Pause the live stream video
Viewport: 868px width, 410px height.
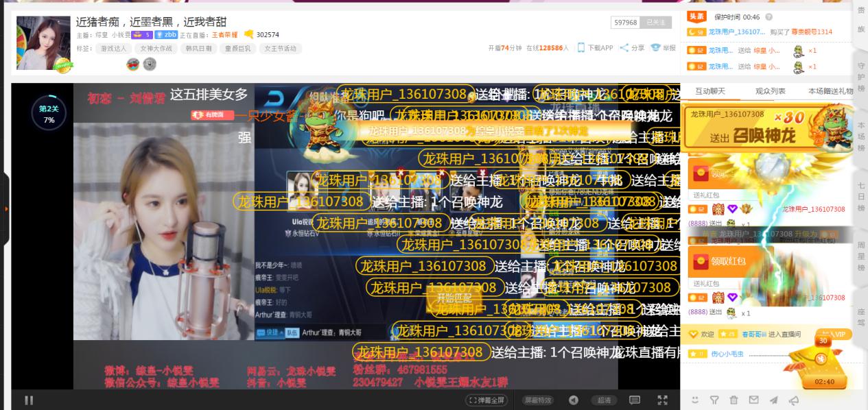[x=29, y=400]
